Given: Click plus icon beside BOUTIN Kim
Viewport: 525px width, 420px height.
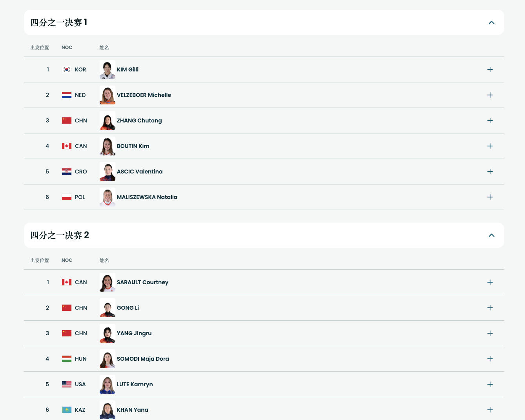Looking at the screenshot, I should [490, 146].
